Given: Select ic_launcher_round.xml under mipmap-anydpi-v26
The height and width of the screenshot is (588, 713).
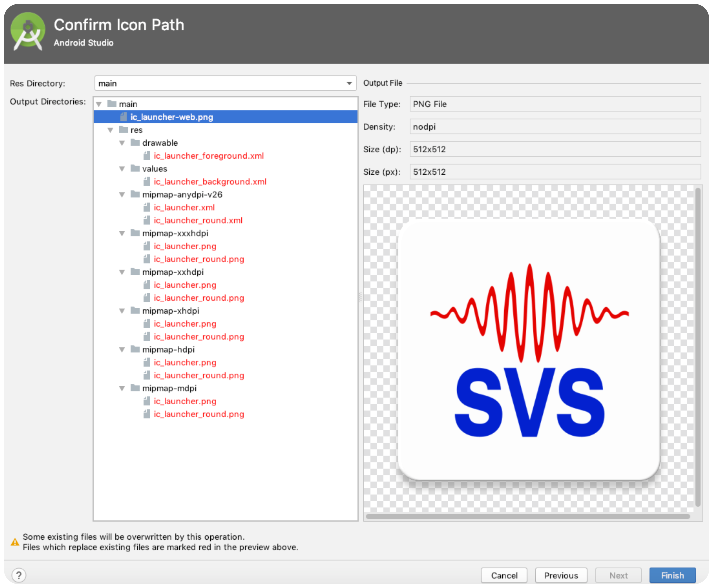Looking at the screenshot, I should coord(198,221).
